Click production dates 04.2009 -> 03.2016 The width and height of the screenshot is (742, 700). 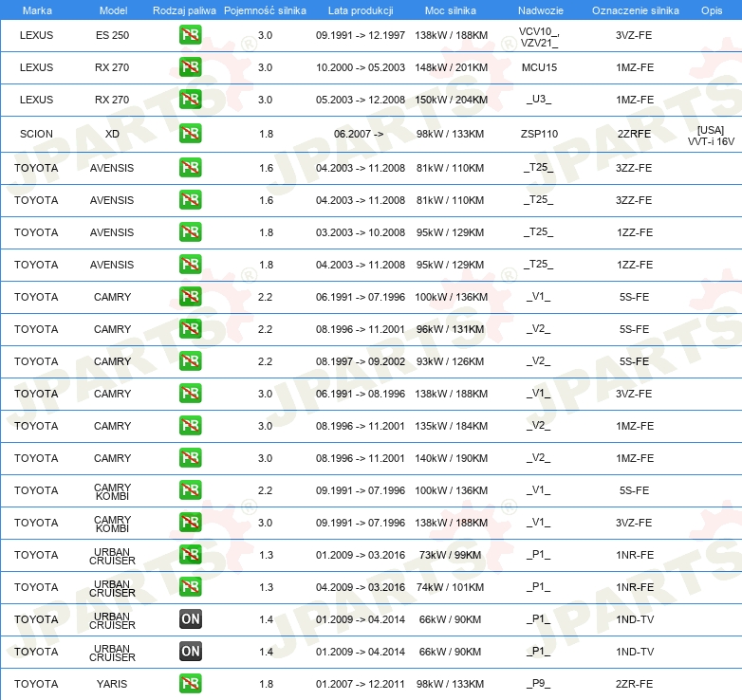point(361,587)
